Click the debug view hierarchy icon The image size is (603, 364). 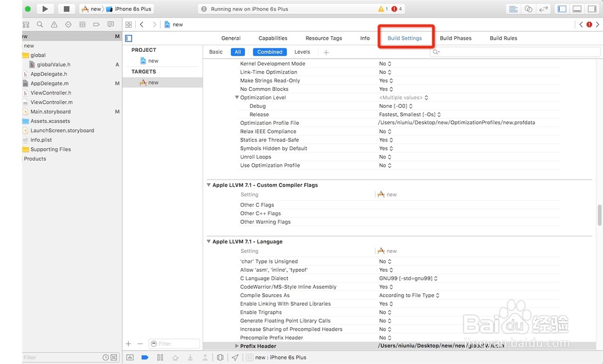click(220, 357)
